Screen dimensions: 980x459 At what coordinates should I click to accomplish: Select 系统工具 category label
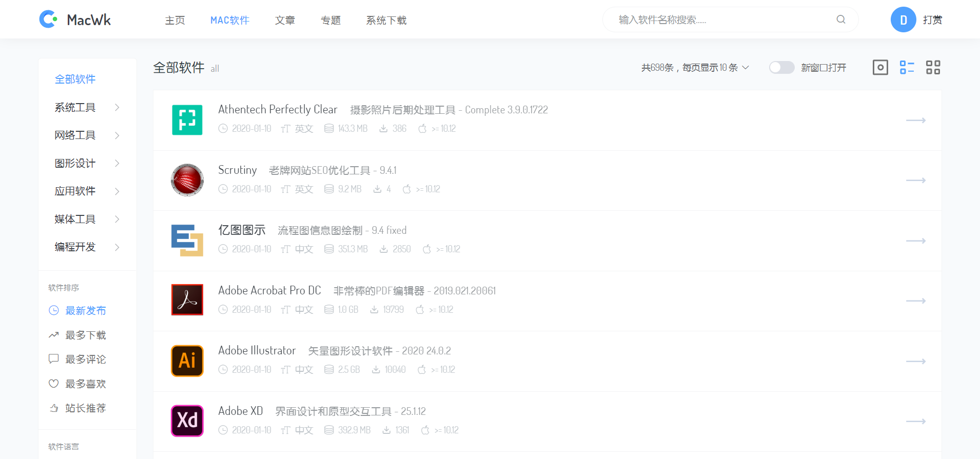(x=75, y=107)
